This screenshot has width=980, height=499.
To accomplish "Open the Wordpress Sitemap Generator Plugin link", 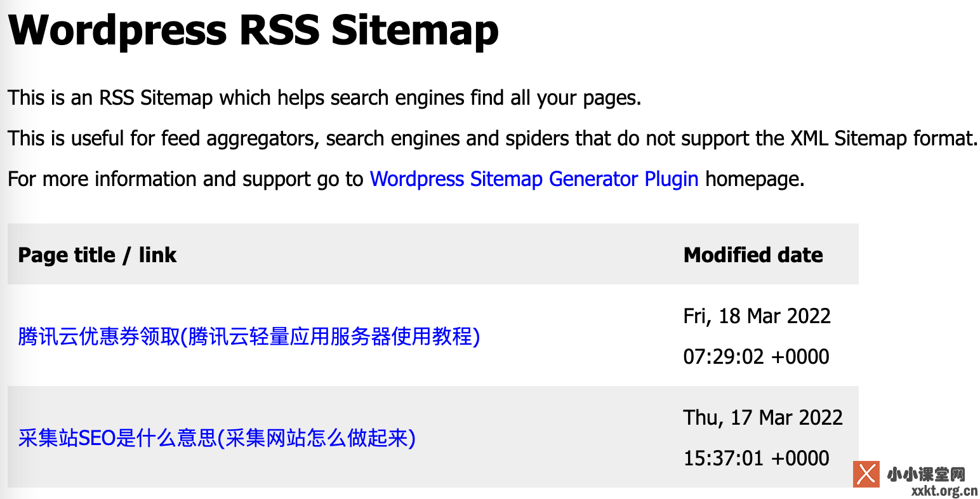I will pos(534,179).
